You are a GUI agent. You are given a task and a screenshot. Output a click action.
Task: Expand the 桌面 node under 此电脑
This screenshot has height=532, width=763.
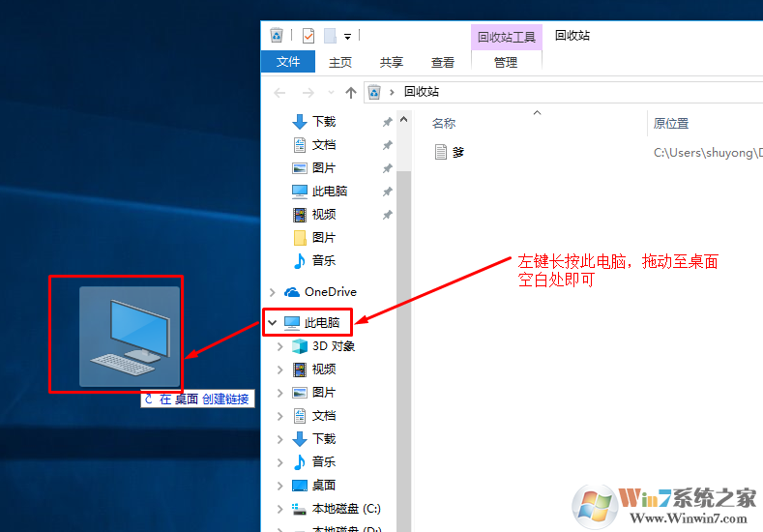(x=279, y=486)
